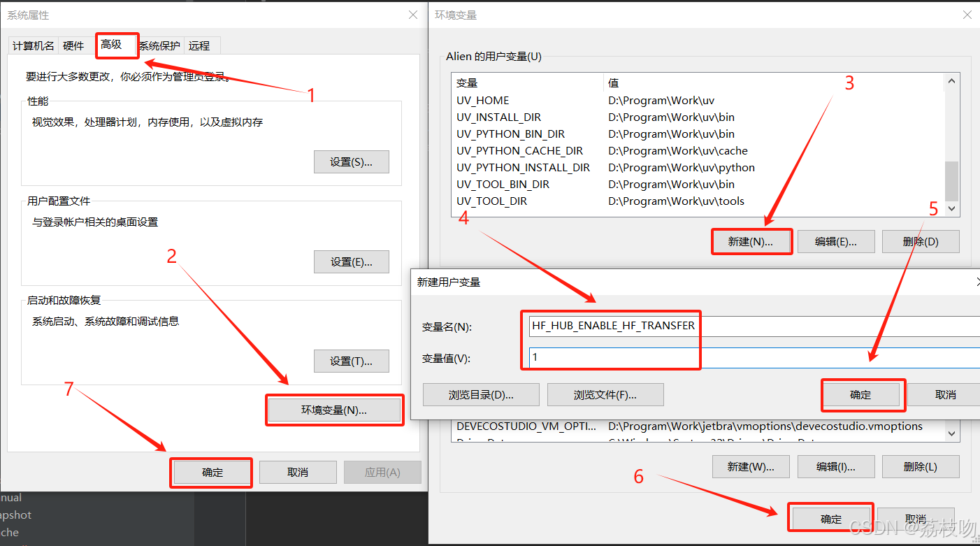Click the user variables scrollbar thumb

point(951,180)
